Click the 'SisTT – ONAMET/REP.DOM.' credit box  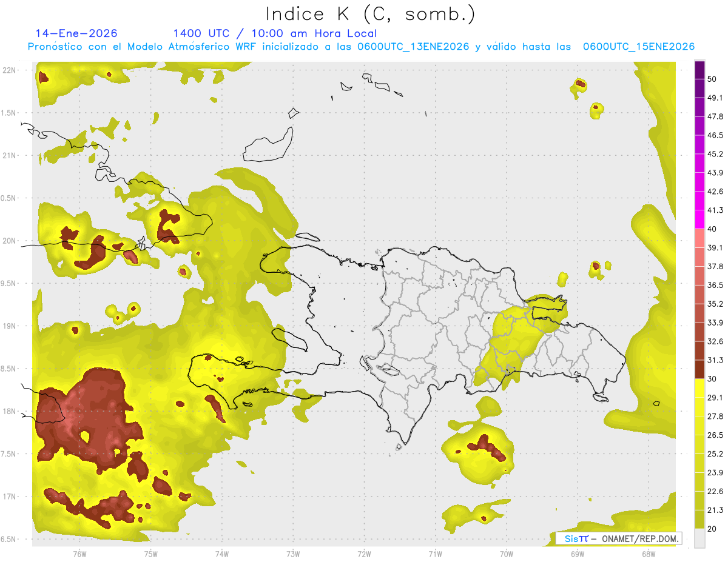pos(619,538)
